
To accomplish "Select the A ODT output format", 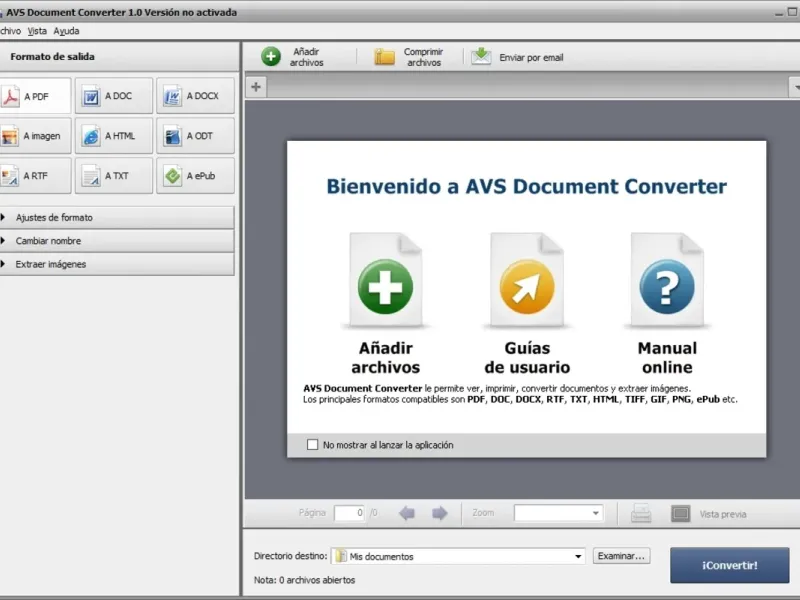I will (195, 136).
